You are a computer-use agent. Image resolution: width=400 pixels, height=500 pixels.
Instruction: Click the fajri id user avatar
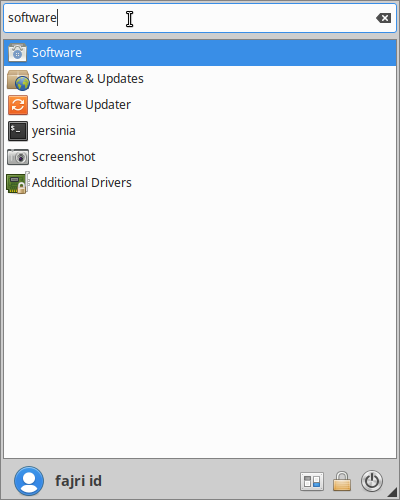(29, 481)
